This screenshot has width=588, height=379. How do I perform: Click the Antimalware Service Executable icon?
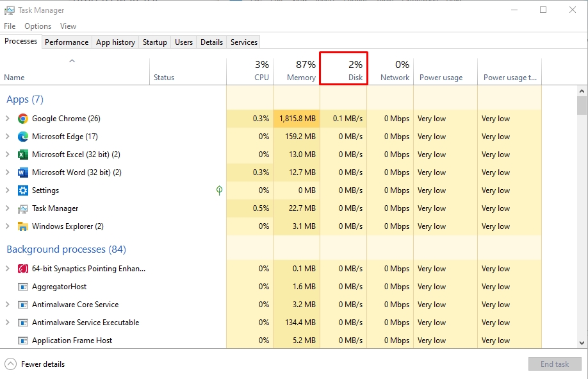point(23,323)
